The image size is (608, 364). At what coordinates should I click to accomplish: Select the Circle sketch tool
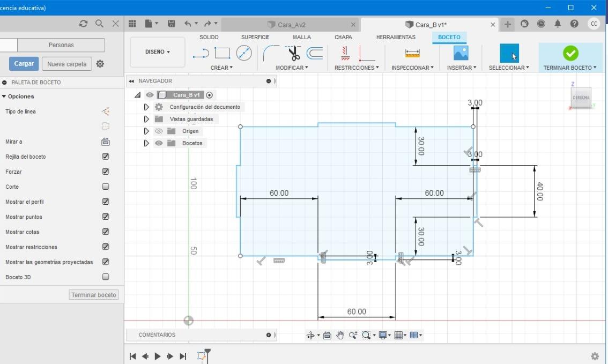click(x=244, y=53)
